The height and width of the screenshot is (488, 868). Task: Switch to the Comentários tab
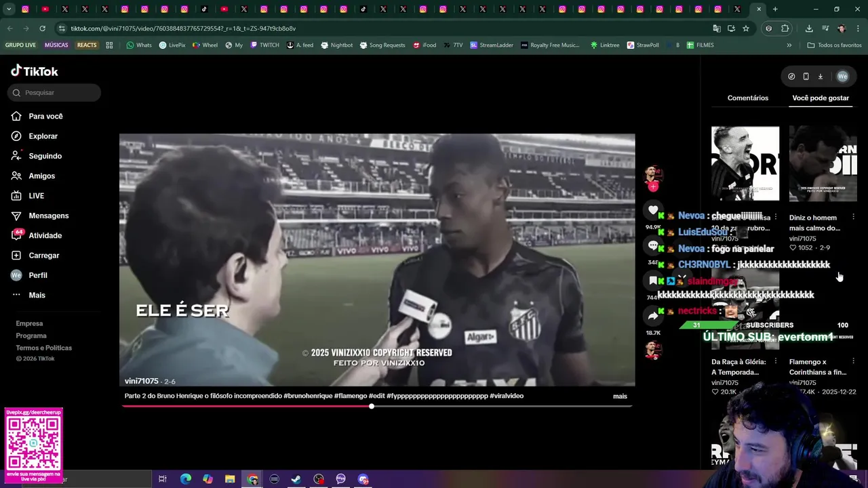[x=748, y=98]
